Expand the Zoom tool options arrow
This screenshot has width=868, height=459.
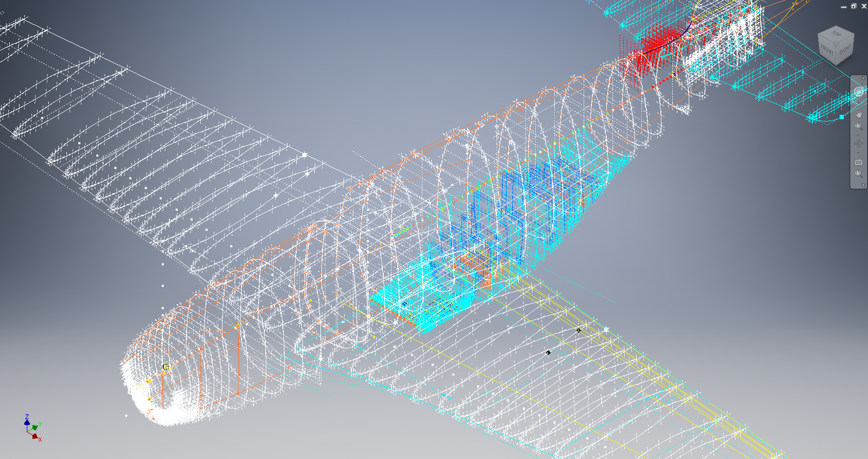[x=858, y=134]
